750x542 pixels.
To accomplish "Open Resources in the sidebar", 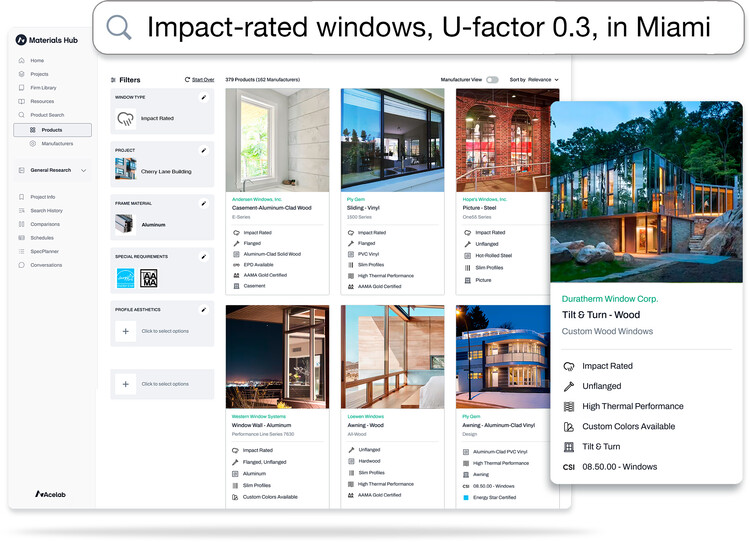I will (42, 101).
